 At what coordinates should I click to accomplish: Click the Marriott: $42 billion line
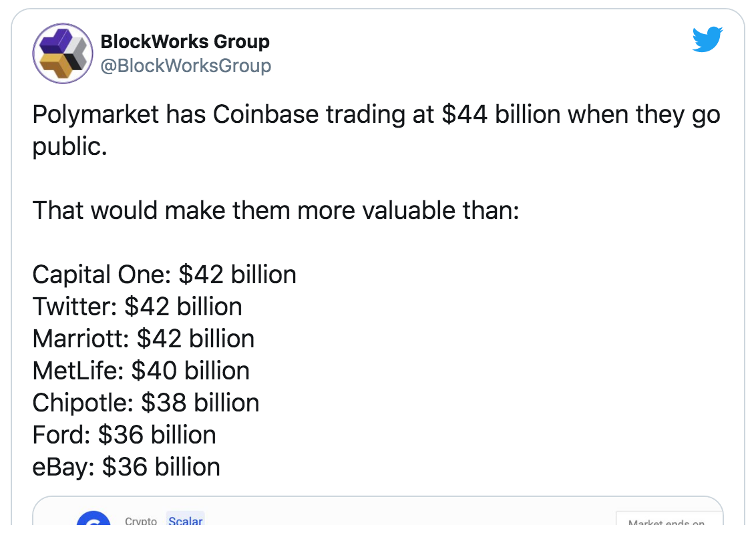[x=143, y=339]
